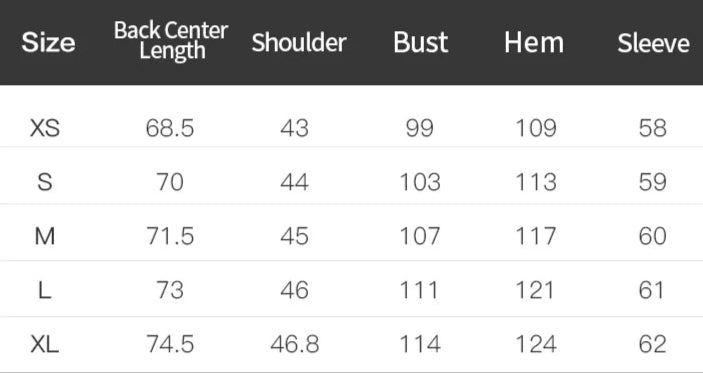Click the 71.5 back length value
Image resolution: width=703 pixels, height=373 pixels.
(170, 236)
